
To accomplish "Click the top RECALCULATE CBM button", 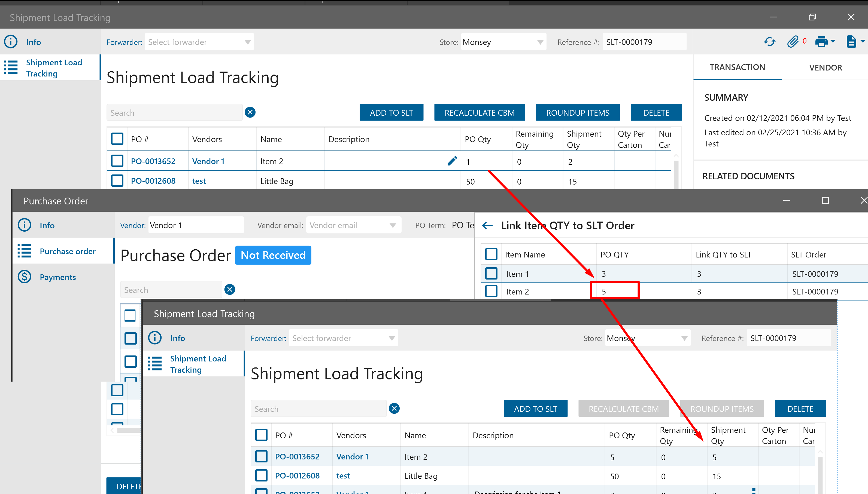I will pyautogui.click(x=479, y=113).
